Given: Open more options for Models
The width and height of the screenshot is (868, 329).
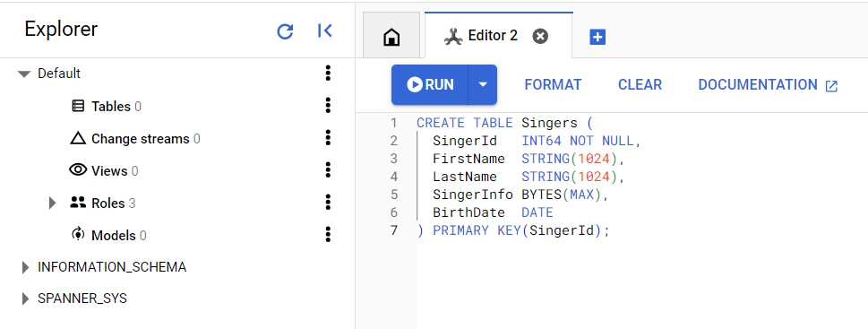Looking at the screenshot, I should (328, 234).
